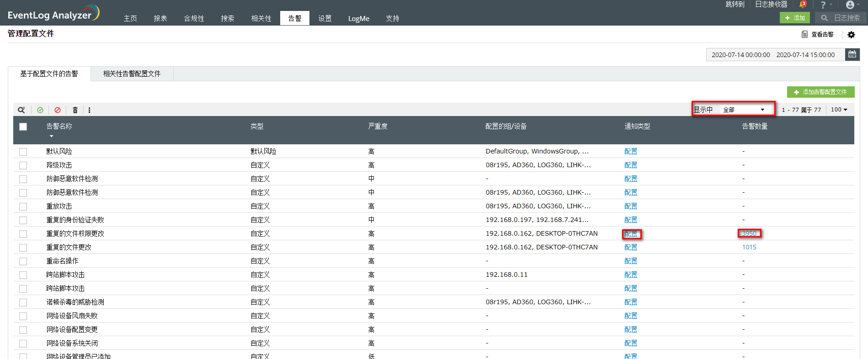Switch to 相关性告警配置文件 tab
The image size is (868, 359).
click(x=132, y=74)
